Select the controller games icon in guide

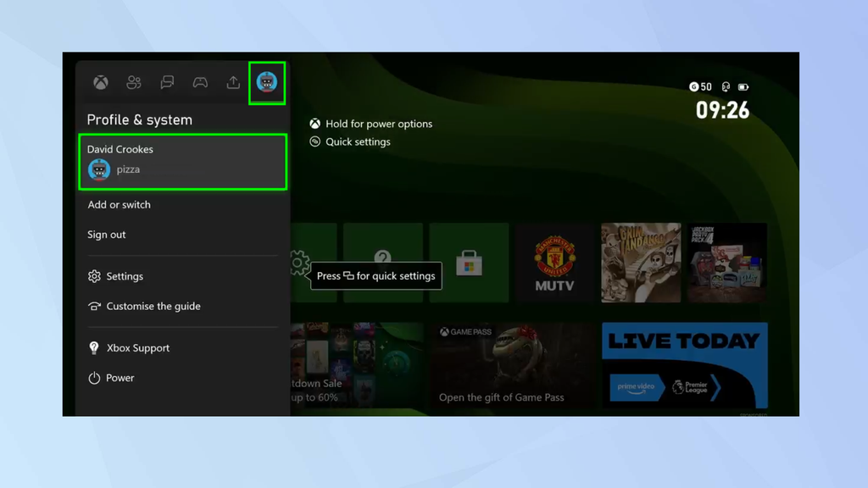[x=200, y=82]
